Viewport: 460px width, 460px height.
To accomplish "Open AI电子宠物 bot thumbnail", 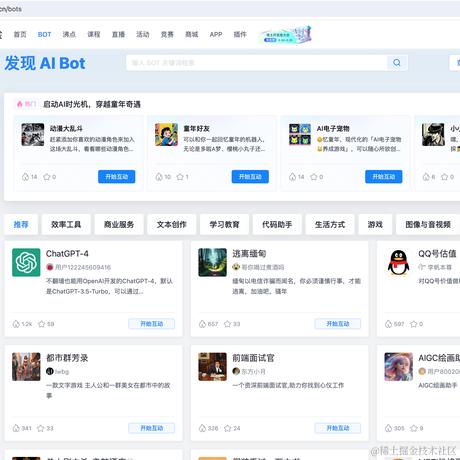I will 300,135.
